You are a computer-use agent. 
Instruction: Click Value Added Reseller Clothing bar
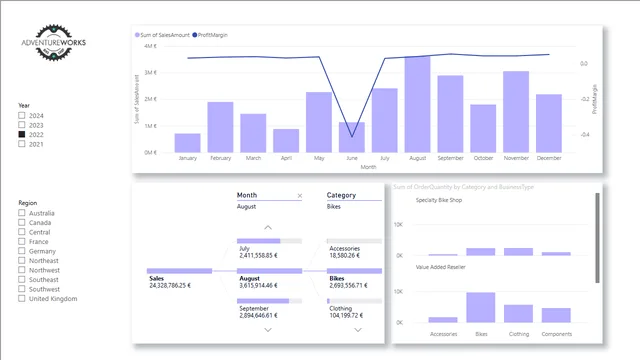[518, 313]
